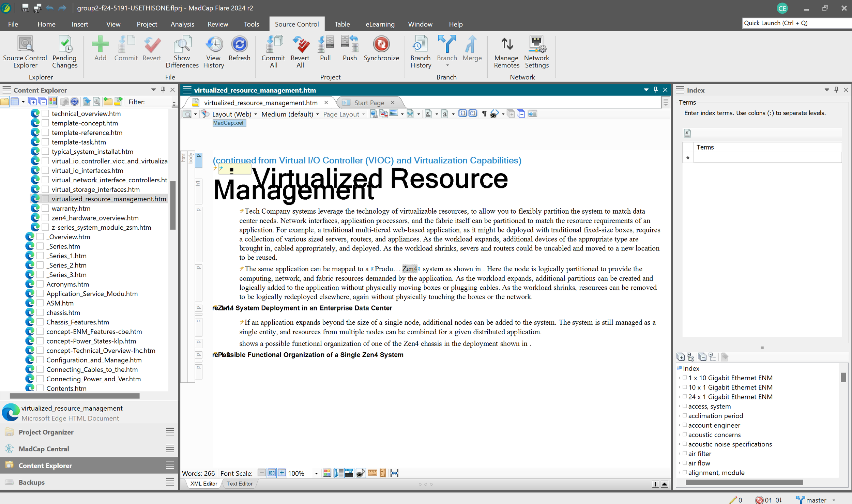Open the master branch dropdown
Screen dimensions: 852x504
(834, 500)
